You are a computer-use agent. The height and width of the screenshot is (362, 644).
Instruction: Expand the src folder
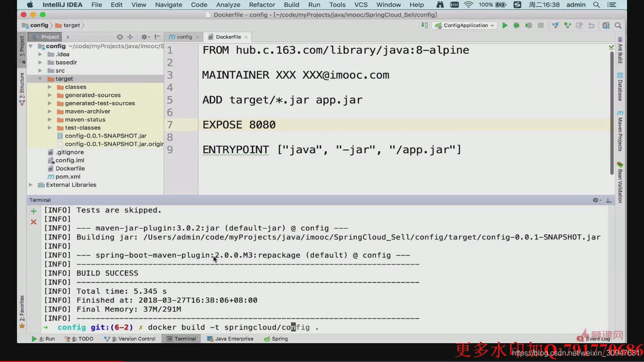41,71
